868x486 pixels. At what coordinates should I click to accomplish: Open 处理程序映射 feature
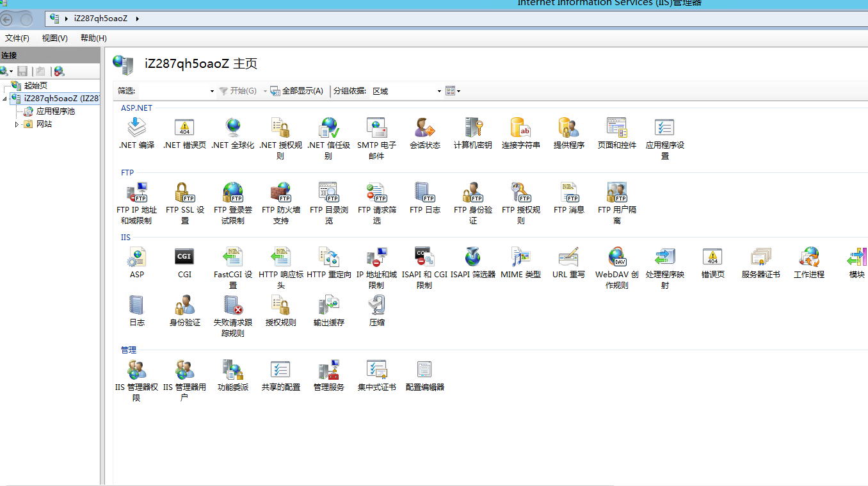point(664,268)
